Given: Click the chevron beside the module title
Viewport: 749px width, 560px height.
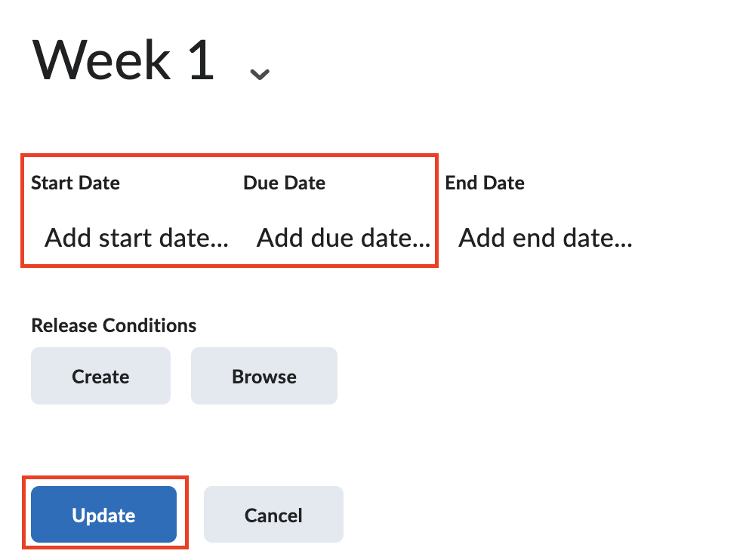Looking at the screenshot, I should pyautogui.click(x=260, y=75).
